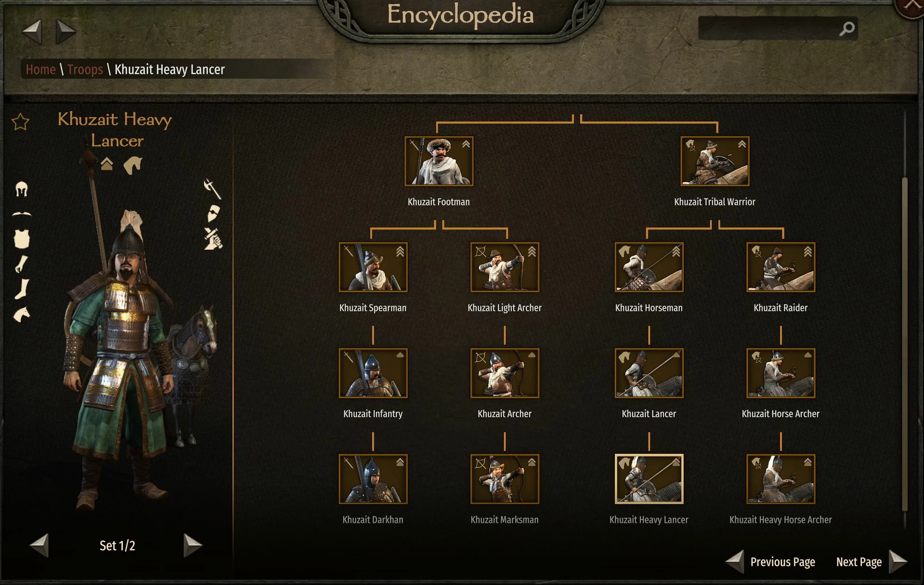This screenshot has width=924, height=585.
Task: Click the gloves equipment slot icon
Action: (x=21, y=264)
